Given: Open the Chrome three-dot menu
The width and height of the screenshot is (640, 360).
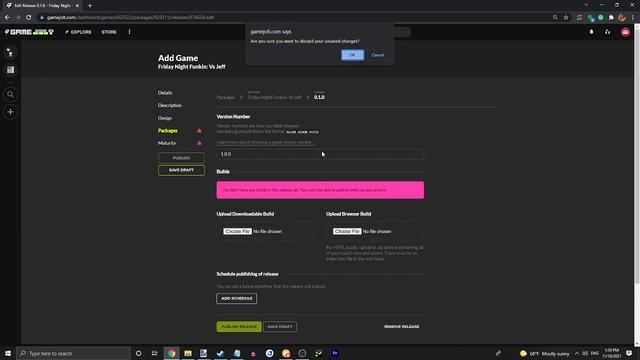Looking at the screenshot, I should (x=633, y=18).
